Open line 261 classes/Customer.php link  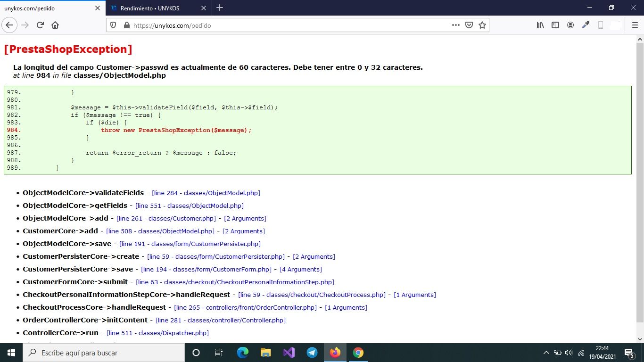tap(166, 218)
